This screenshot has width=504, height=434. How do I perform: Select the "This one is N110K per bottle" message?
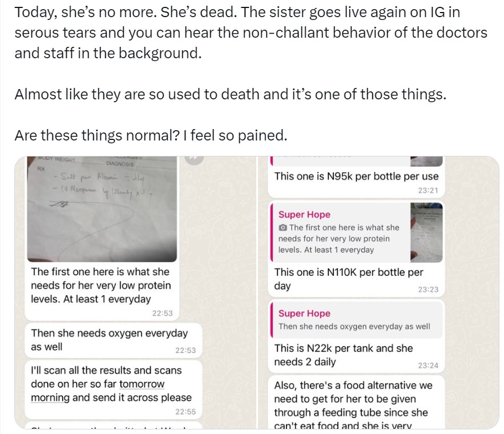tap(348, 279)
